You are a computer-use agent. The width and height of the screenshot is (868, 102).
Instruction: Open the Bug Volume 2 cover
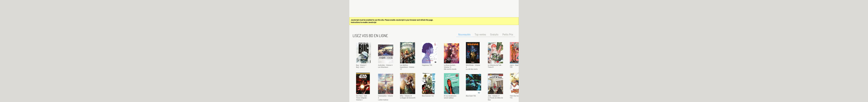click(x=363, y=53)
